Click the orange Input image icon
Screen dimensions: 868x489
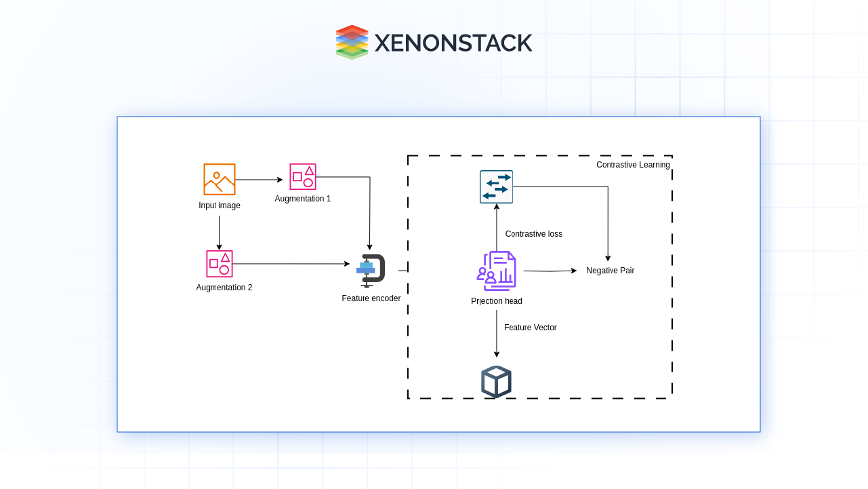click(220, 179)
